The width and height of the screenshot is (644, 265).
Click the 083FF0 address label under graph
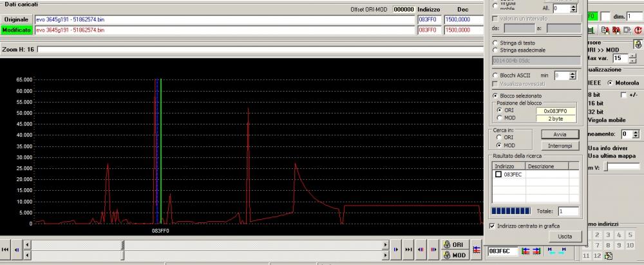point(160,231)
